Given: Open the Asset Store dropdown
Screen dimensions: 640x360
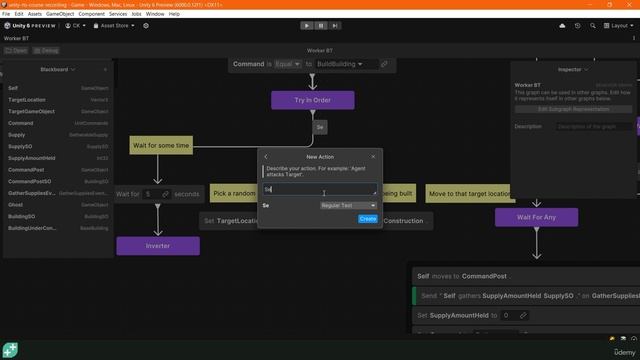Looking at the screenshot, I should (114, 26).
